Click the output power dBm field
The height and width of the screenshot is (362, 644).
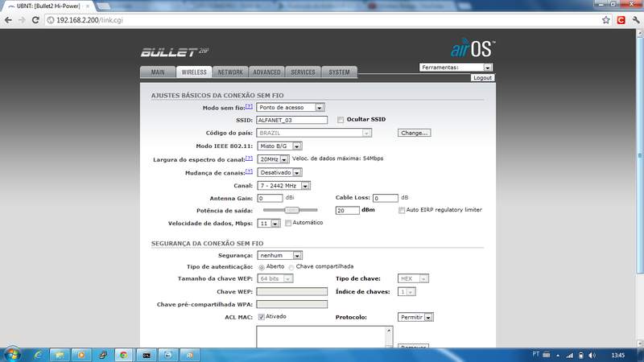(348, 210)
